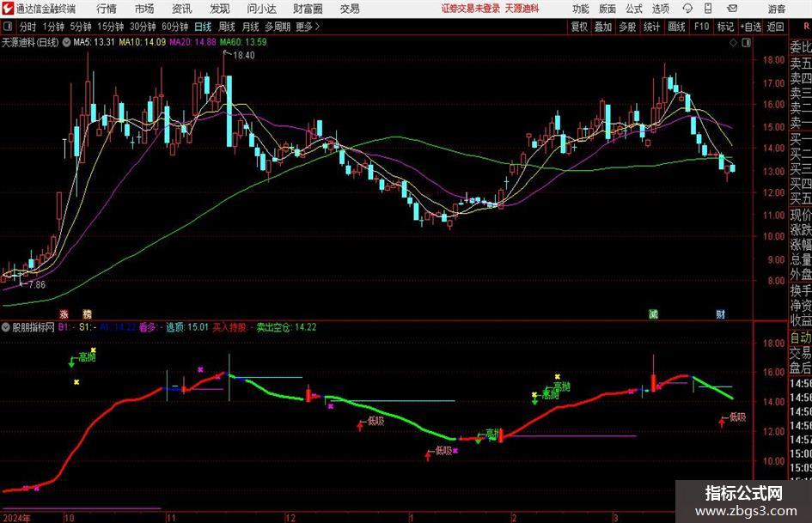Click the 叠加 button
This screenshot has height=523, width=812.
603,27
